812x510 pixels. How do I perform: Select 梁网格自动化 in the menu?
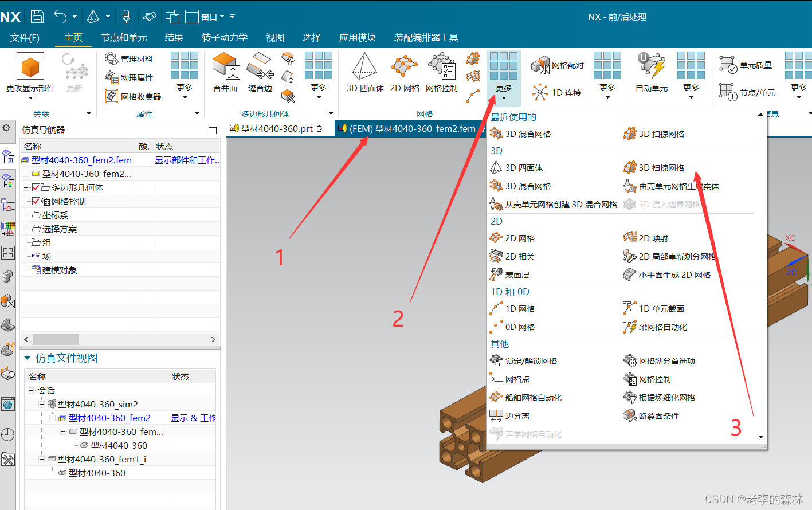pos(655,327)
